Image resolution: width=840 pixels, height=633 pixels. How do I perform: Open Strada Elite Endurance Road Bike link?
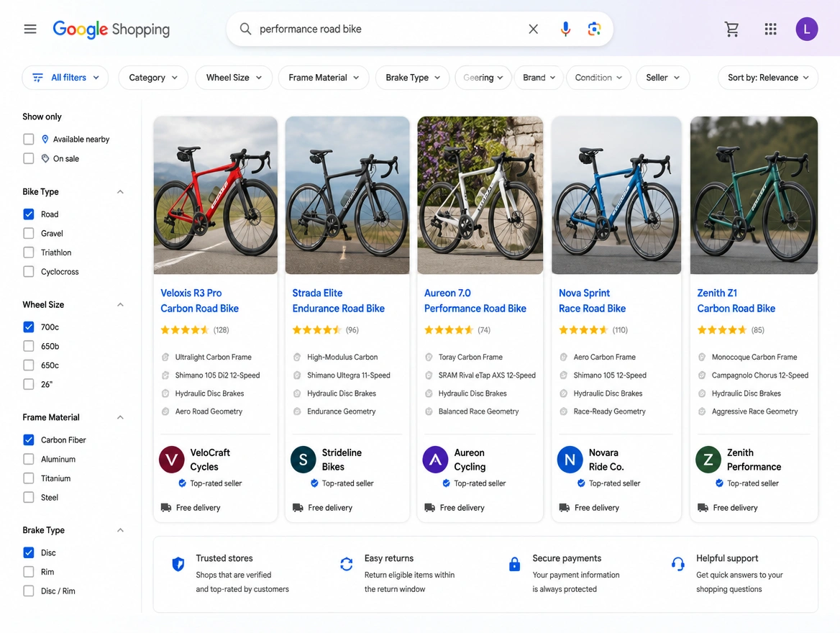(x=338, y=301)
